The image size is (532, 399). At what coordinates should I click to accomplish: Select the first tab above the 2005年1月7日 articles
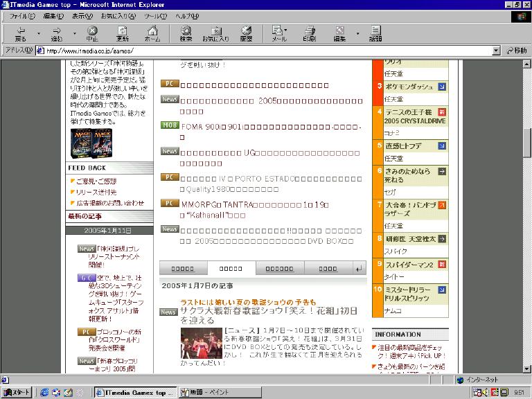(x=183, y=268)
